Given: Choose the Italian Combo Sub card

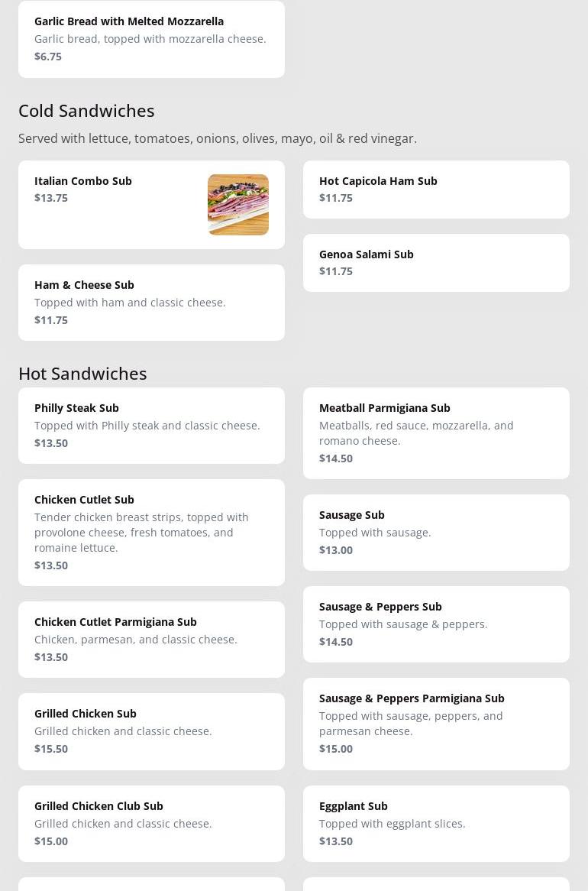Looking at the screenshot, I should (x=115, y=204).
